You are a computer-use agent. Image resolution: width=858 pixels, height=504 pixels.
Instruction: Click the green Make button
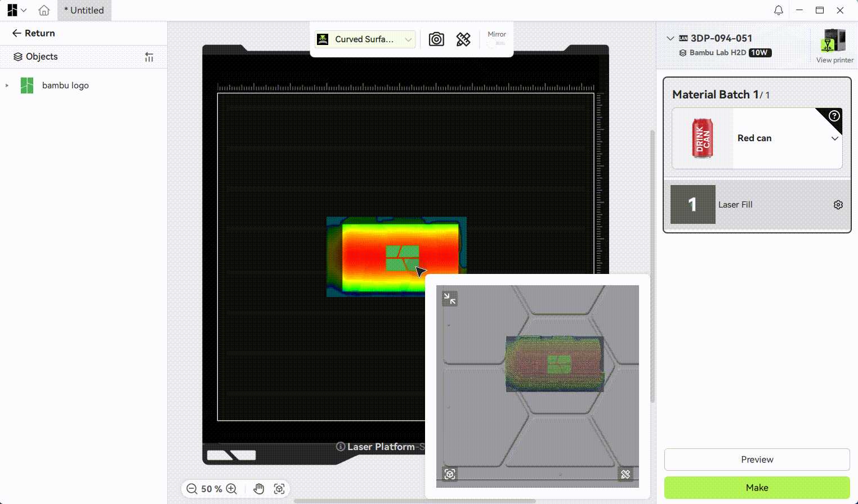point(757,488)
